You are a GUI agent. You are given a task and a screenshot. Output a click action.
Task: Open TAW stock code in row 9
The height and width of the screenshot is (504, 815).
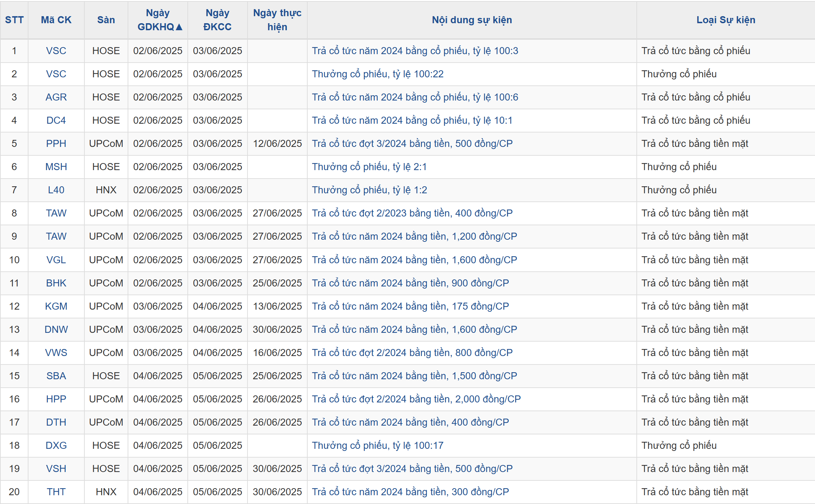coord(56,236)
